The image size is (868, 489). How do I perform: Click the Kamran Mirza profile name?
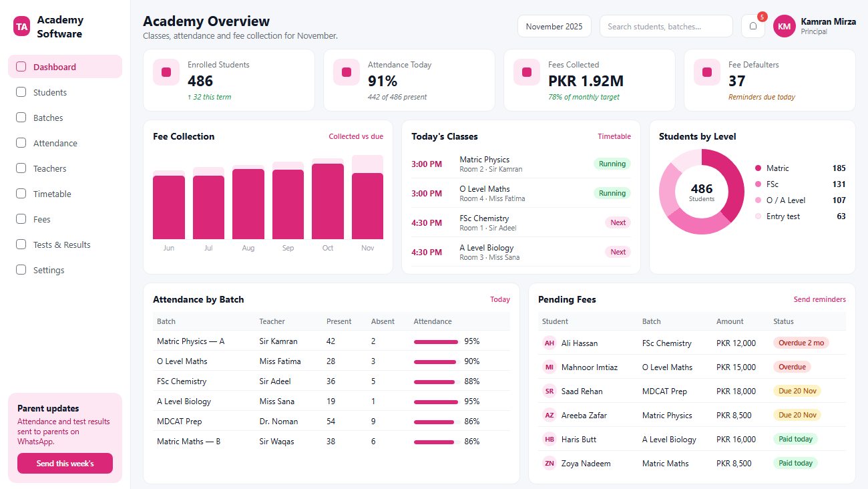(829, 21)
